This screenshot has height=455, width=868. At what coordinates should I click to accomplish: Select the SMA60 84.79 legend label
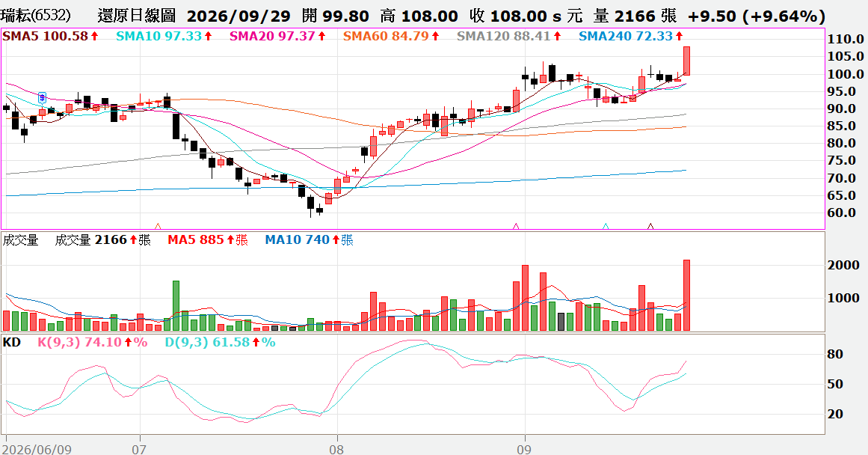(391, 37)
